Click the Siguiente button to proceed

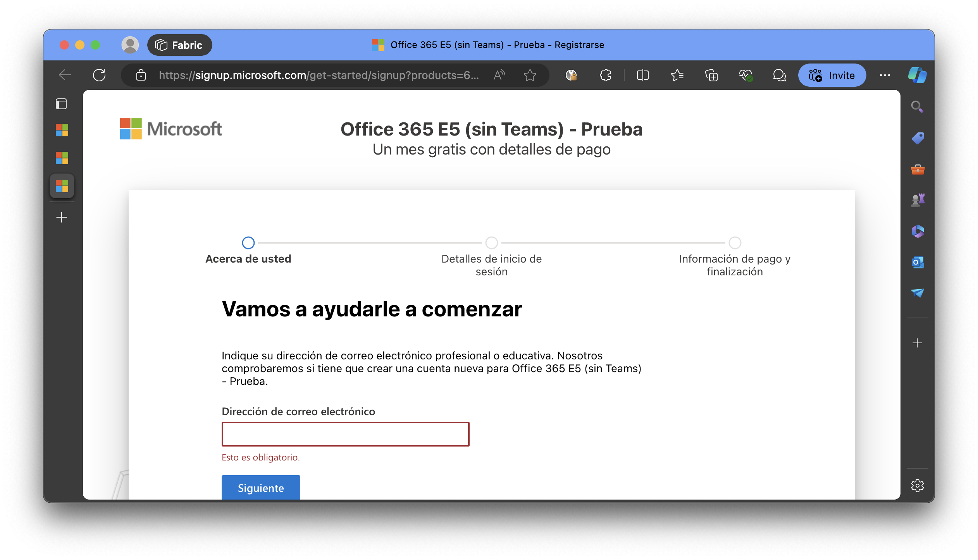tap(261, 488)
